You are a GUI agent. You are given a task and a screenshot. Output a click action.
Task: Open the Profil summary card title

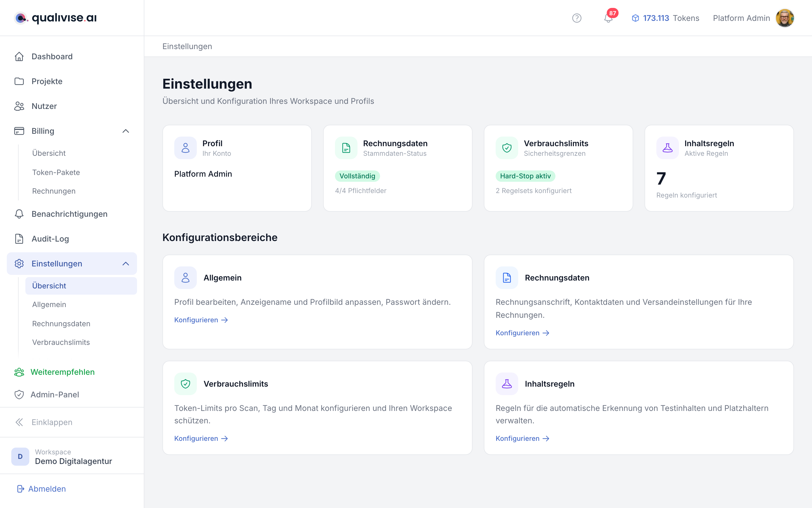[212, 143]
